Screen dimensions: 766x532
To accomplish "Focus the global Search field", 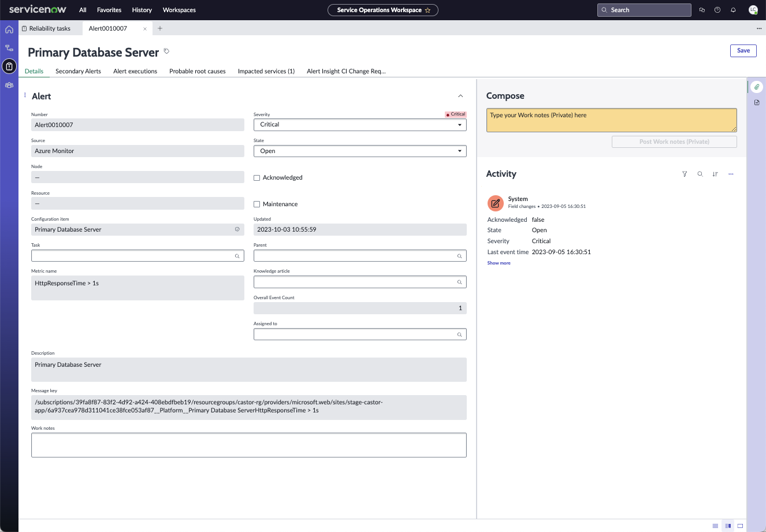I will 644,10.
